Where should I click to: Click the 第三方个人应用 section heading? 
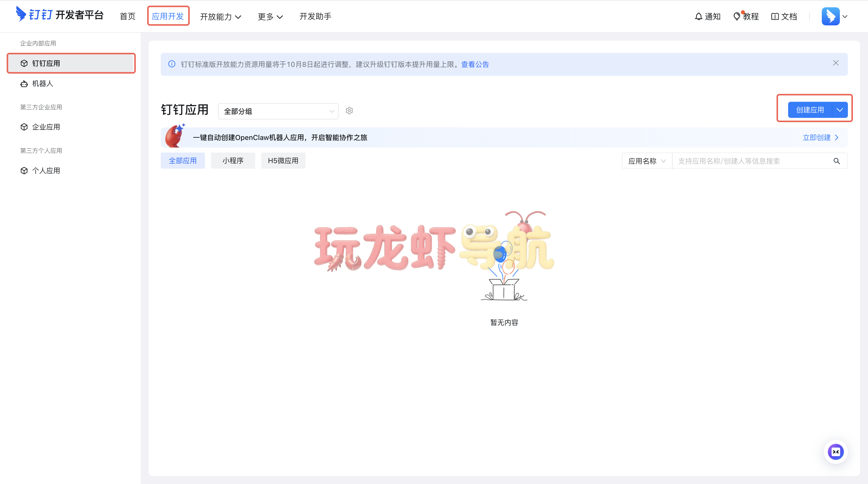point(41,151)
